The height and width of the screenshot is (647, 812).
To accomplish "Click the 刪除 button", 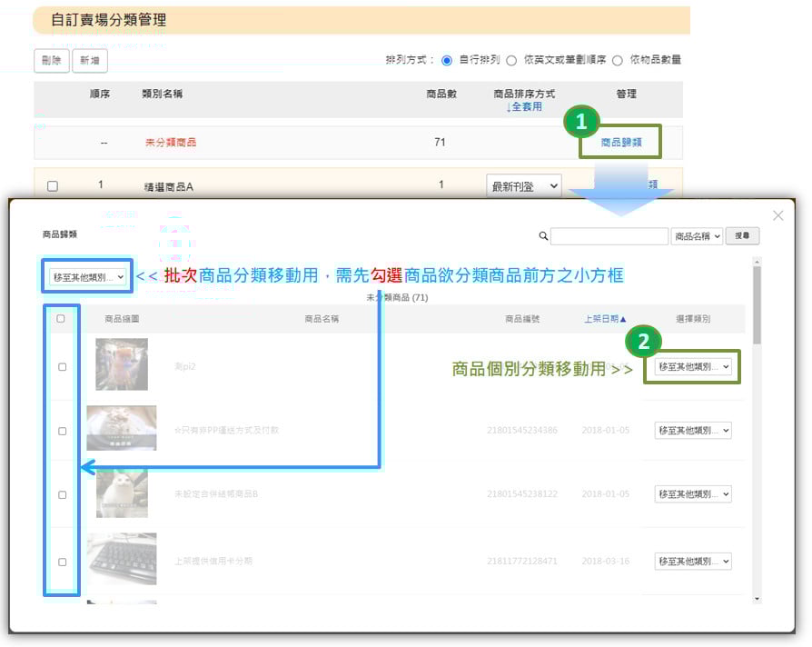I will coord(51,61).
